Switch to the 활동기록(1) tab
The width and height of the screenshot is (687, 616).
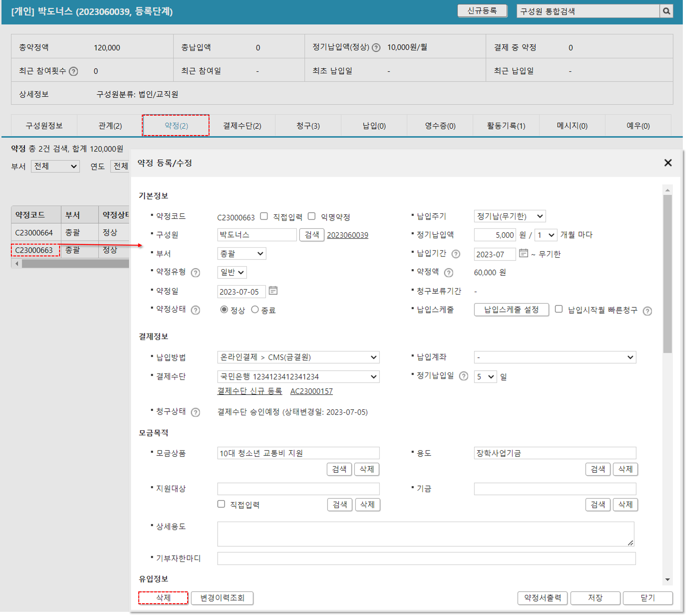pyautogui.click(x=506, y=126)
